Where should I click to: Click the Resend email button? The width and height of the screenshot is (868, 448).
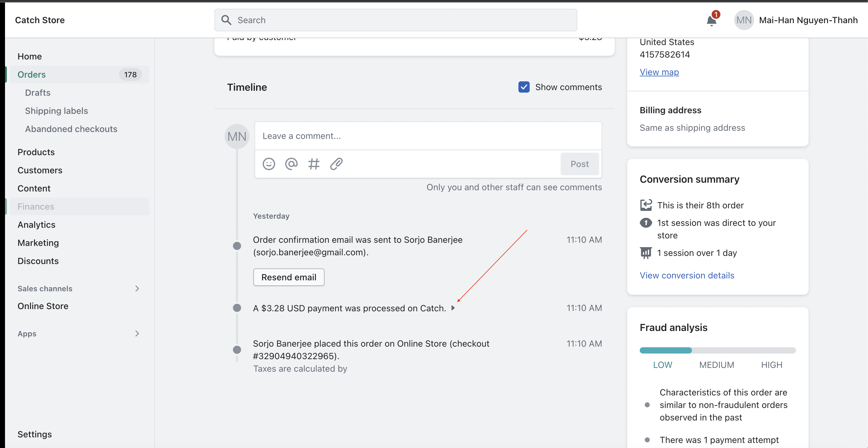tap(288, 277)
